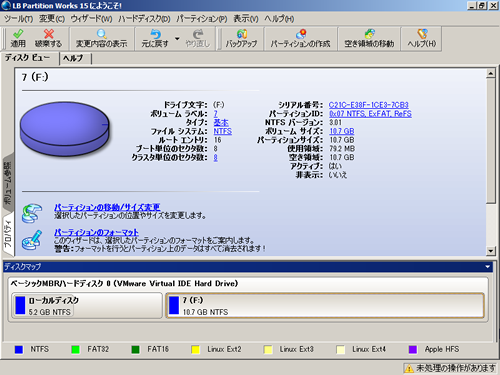This screenshot has height=375, width=500.
Task: Click the format partition wizard icon
Action: pyautogui.click(x=32, y=240)
